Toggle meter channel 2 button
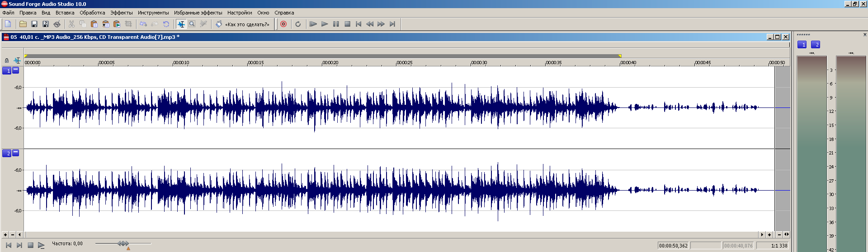The image size is (868, 252). 816,44
